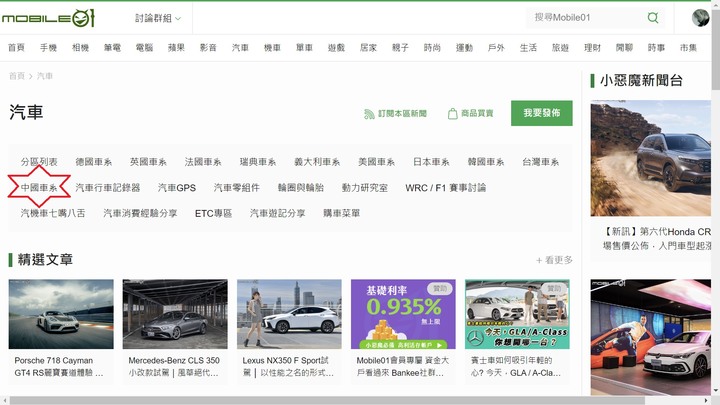Open the 時事 nav item

click(656, 48)
